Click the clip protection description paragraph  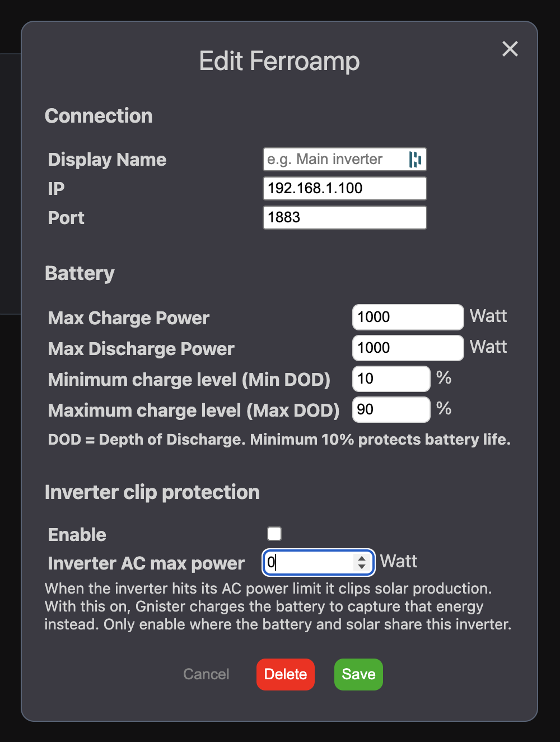[278, 606]
